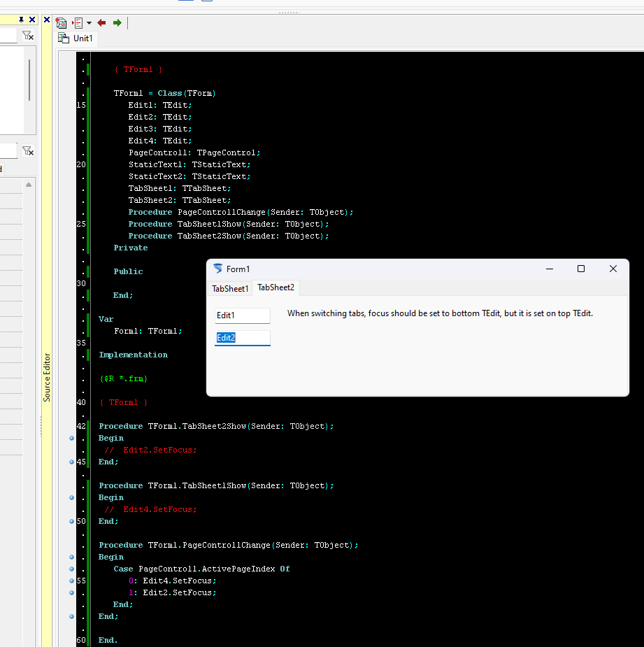The width and height of the screenshot is (644, 647).
Task: Jump forward with the green right arrow
Action: tap(117, 22)
